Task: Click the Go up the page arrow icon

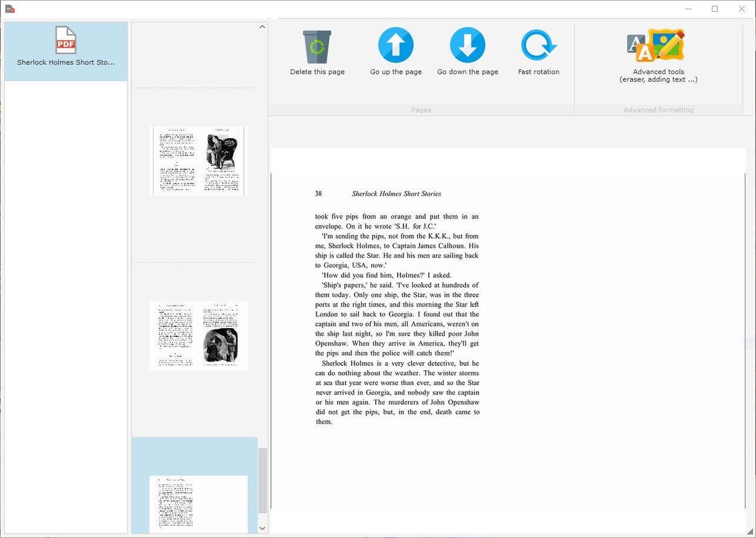Action: tap(395, 45)
